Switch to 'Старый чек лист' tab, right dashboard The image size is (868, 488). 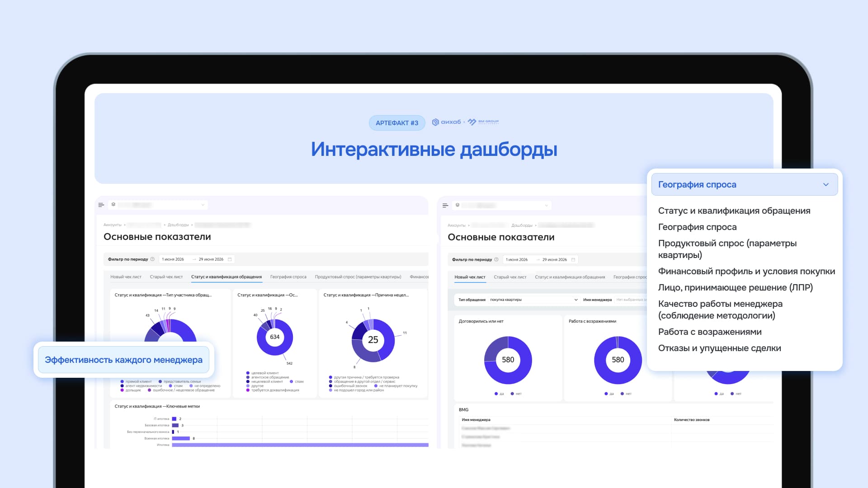(510, 277)
